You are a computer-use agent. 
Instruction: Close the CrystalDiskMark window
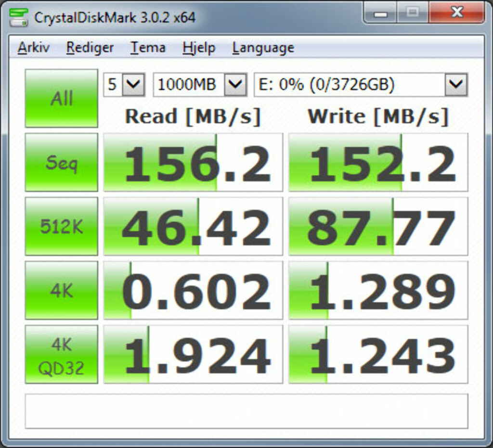coord(456,13)
